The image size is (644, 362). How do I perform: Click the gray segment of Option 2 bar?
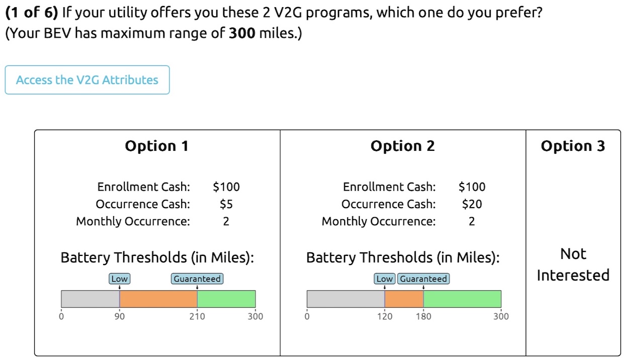[x=346, y=299]
